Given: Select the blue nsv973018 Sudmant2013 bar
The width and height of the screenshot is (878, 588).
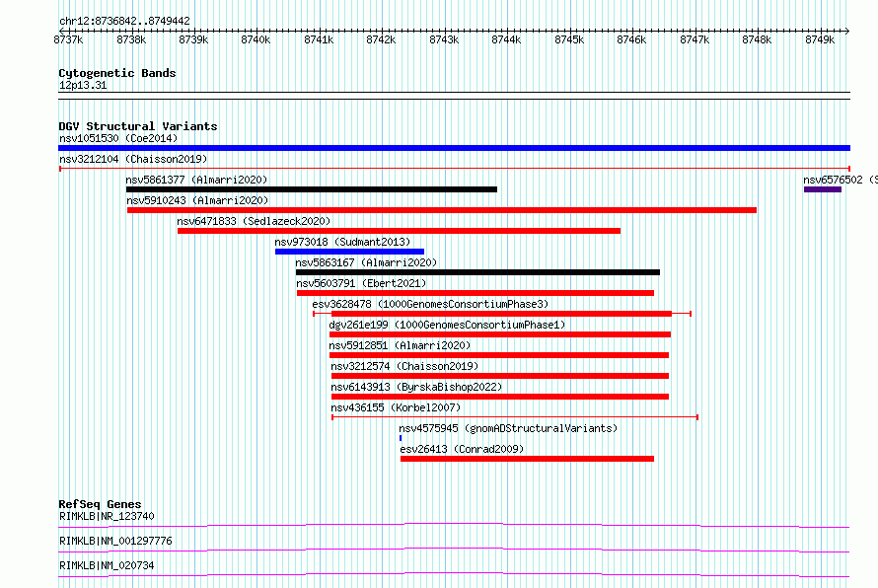Looking at the screenshot, I should click(349, 252).
